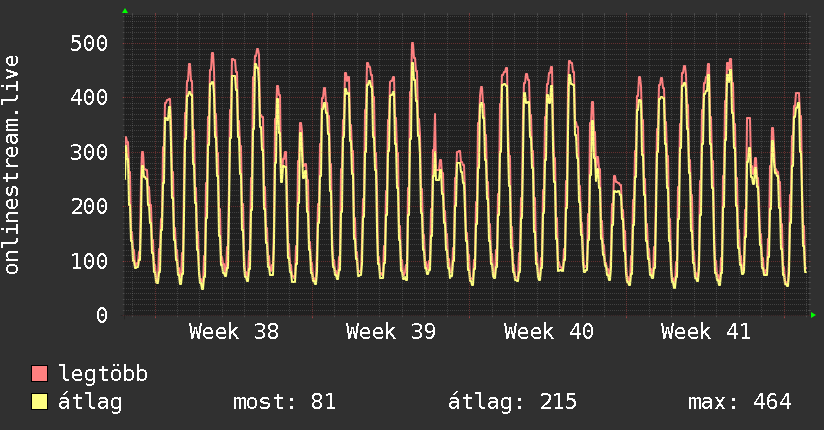
Task: Click the 200 y-axis tick label
Action: 89,207
